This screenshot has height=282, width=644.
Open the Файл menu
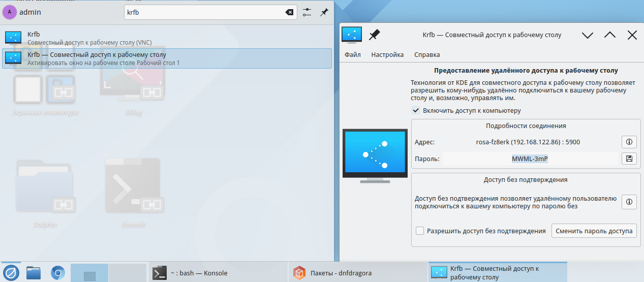click(x=352, y=54)
